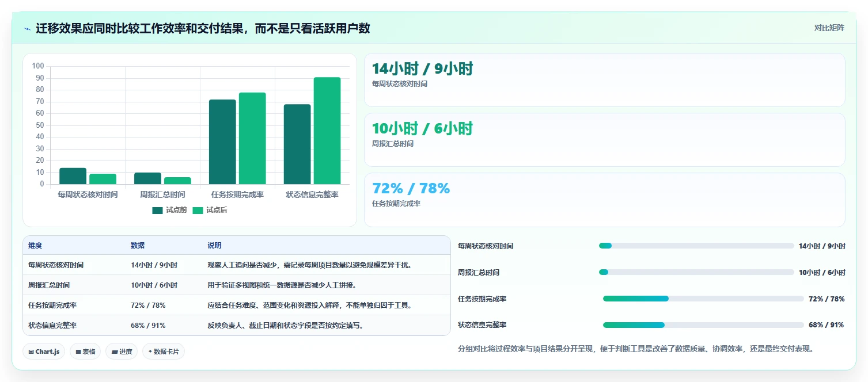This screenshot has height=382, width=868.
Task: Toggle the 试点后 legend swatch
Action: pyautogui.click(x=198, y=211)
